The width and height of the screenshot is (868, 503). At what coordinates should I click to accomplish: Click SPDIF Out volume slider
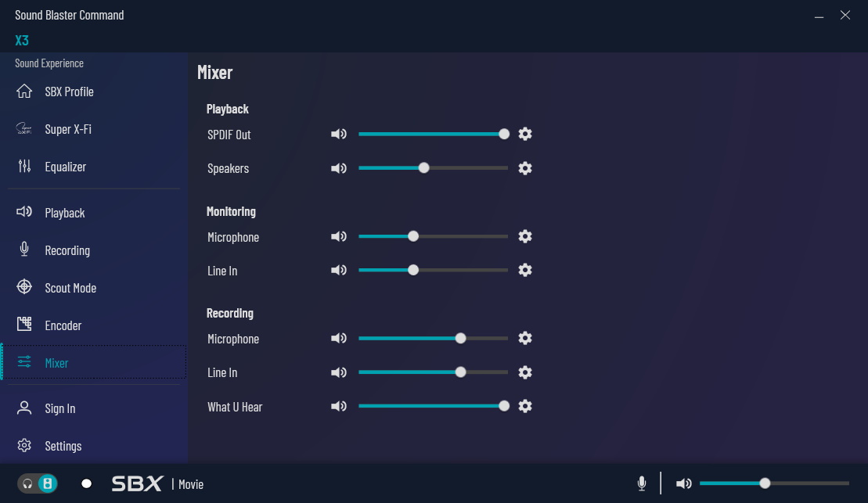coord(434,134)
